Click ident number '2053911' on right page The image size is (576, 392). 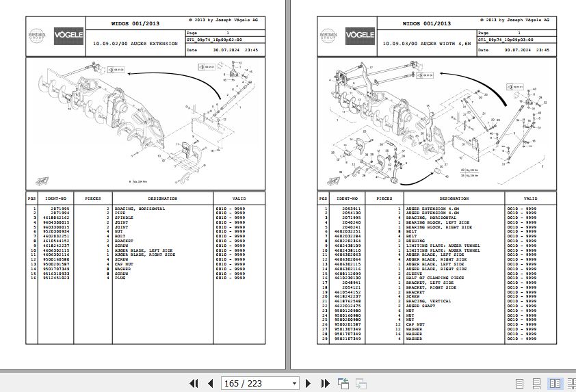click(351, 209)
